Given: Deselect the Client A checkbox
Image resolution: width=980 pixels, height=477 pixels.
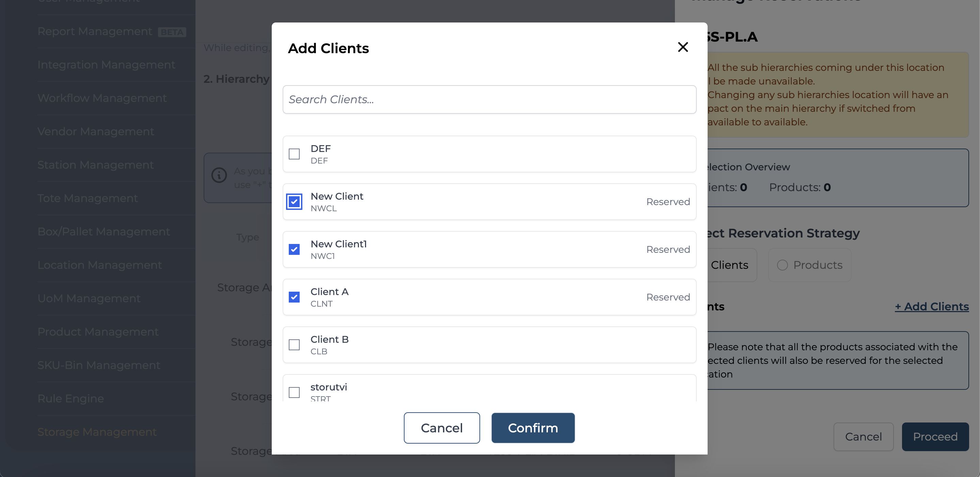Looking at the screenshot, I should click(294, 297).
